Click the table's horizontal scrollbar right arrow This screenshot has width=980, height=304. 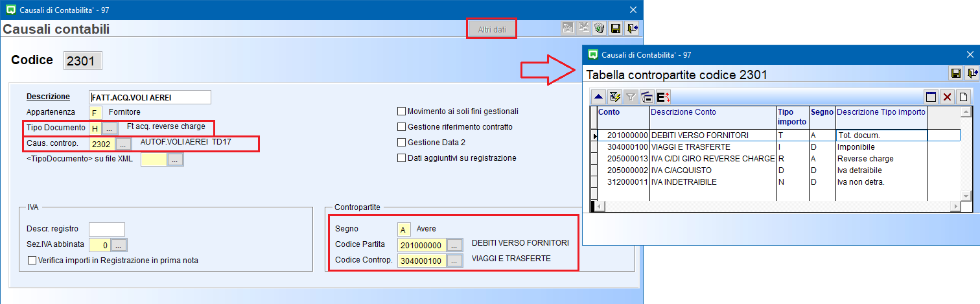click(x=955, y=206)
